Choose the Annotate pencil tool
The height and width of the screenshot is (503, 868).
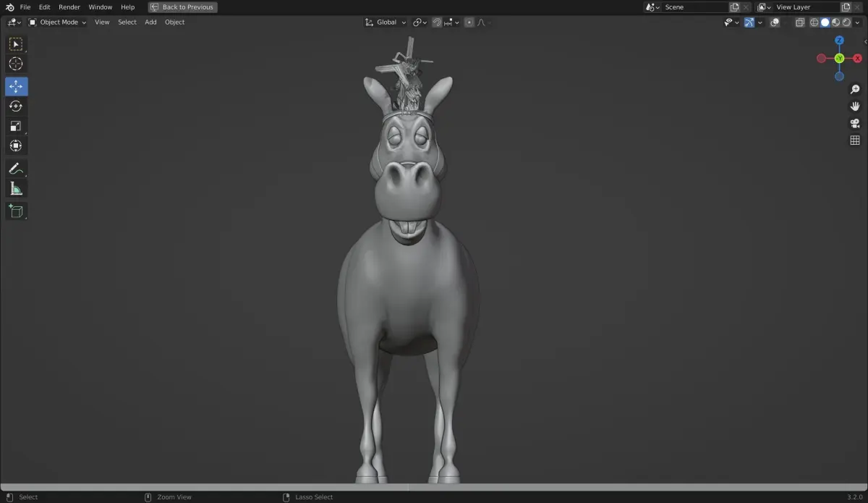16,169
